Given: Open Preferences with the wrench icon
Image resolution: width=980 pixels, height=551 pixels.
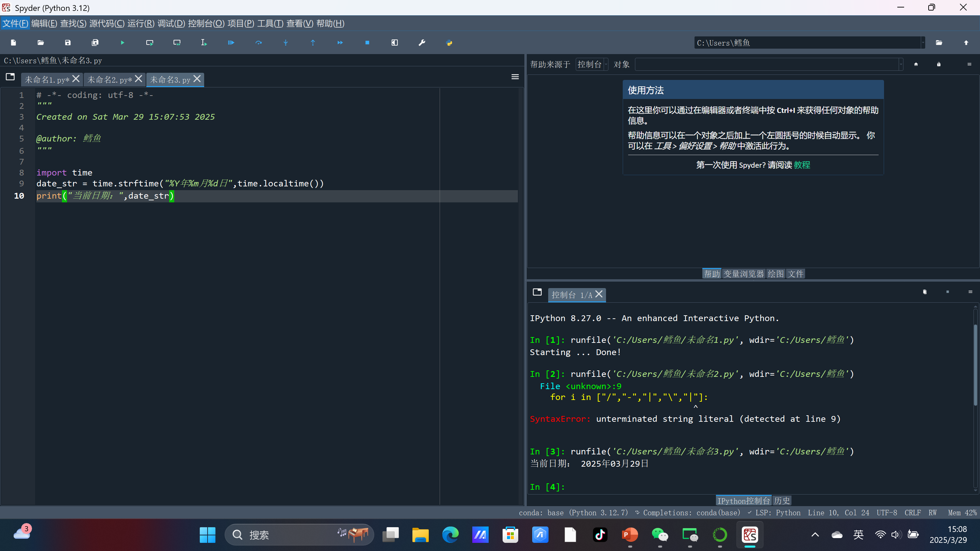Looking at the screenshot, I should (422, 43).
